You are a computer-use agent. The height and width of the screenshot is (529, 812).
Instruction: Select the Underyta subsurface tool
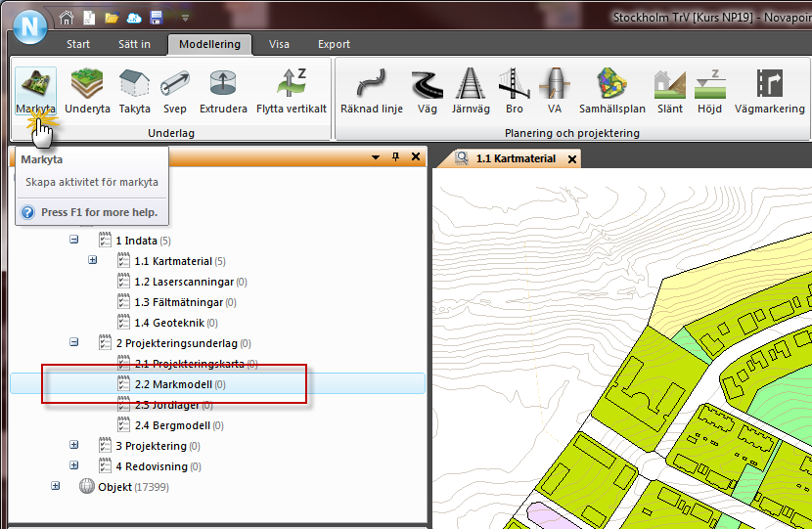[x=87, y=90]
